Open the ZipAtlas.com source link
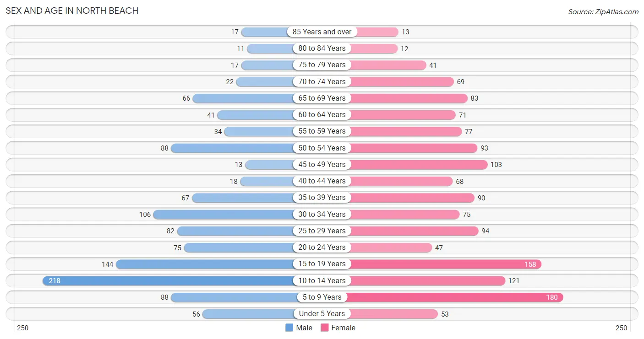Viewport: 644px width, 339px height. click(603, 12)
